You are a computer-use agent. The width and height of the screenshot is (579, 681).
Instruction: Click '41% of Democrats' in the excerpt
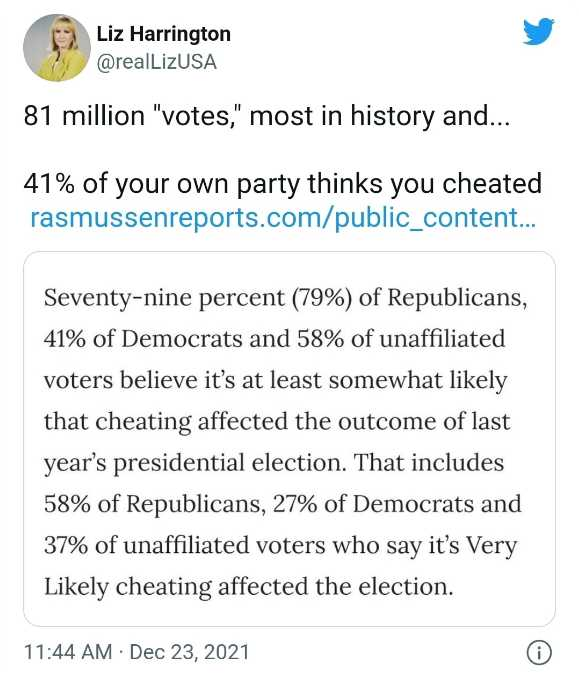[143, 339]
